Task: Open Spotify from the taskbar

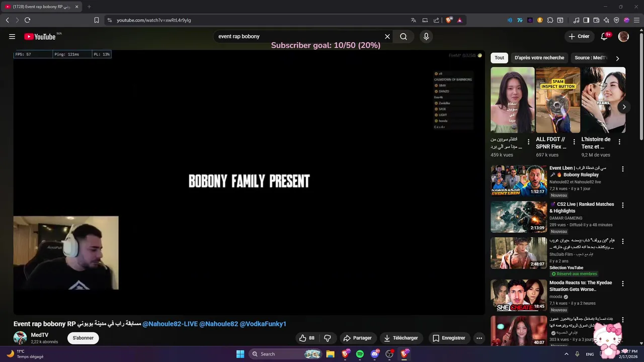Action: tap(360, 354)
